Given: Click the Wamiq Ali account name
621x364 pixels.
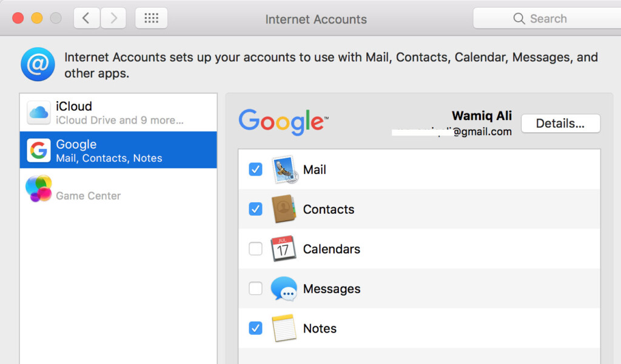Looking at the screenshot, I should tap(482, 116).
